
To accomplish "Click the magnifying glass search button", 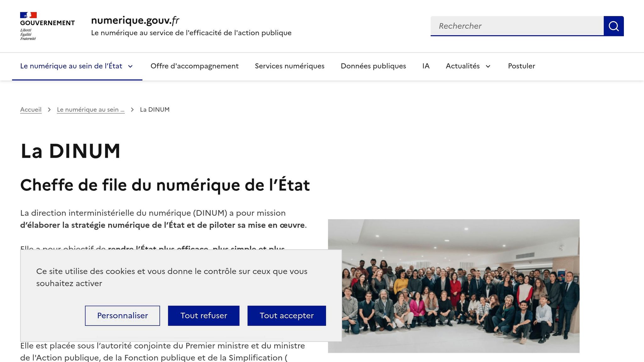I will click(x=613, y=26).
